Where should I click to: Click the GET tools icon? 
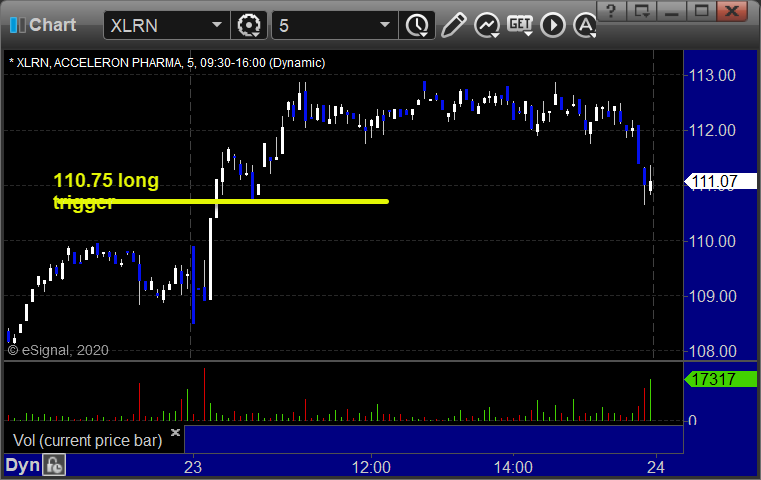[x=520, y=25]
